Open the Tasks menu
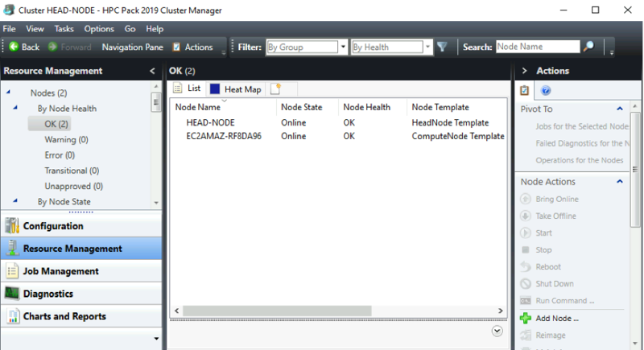 coord(64,29)
